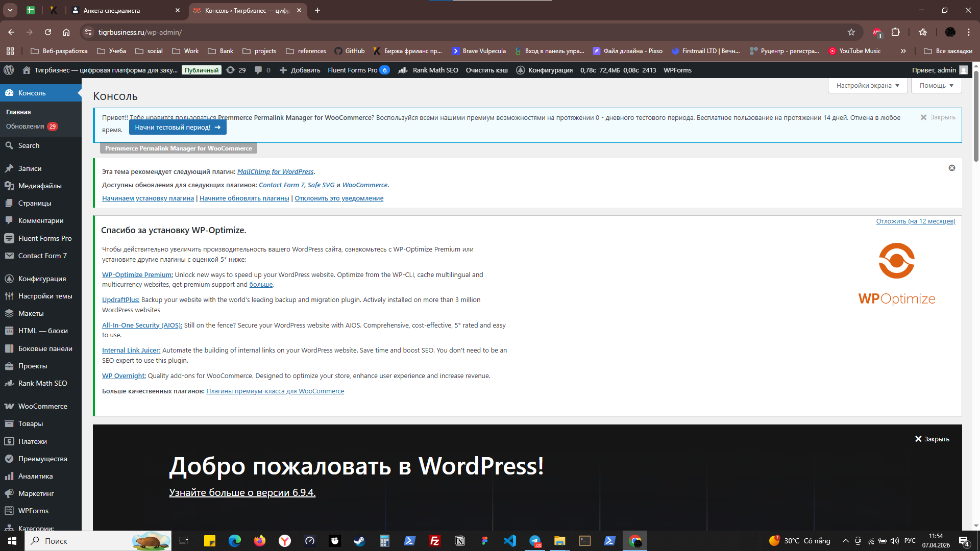
Task: Click the address bar URL
Action: pyautogui.click(x=140, y=32)
